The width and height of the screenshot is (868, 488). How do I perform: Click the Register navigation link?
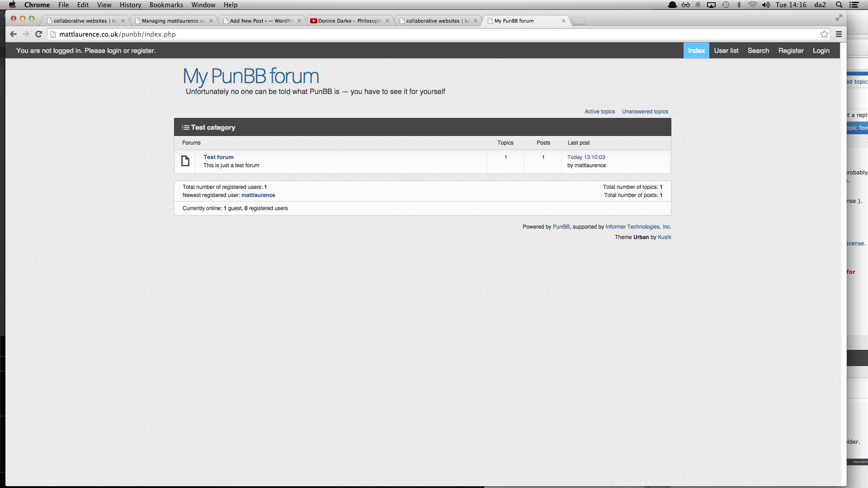point(791,51)
